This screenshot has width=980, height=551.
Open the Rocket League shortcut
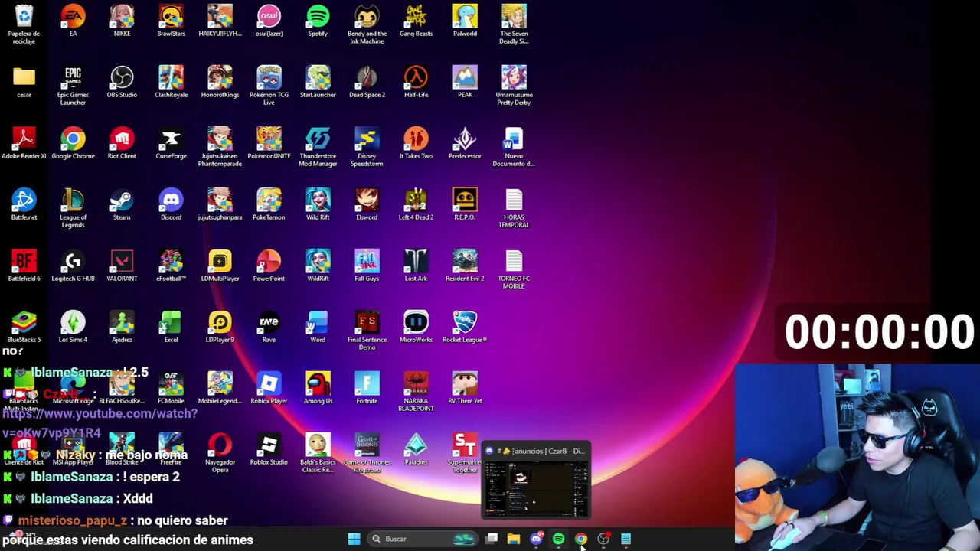465,327
